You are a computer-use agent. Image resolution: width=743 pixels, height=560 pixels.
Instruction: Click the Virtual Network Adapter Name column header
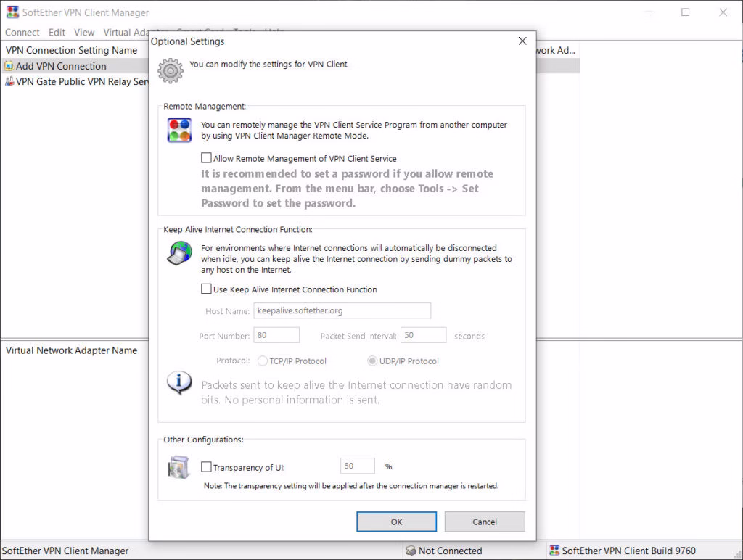(x=72, y=350)
